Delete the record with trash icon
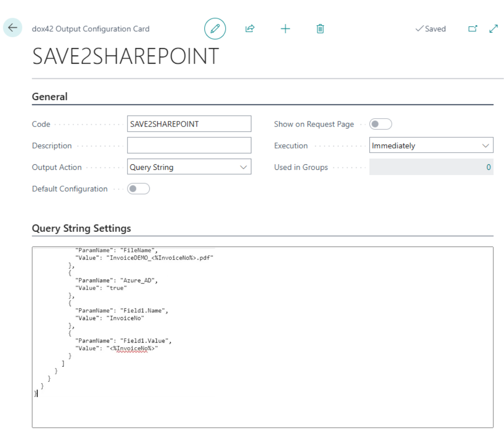Image resolution: width=504 pixels, height=430 pixels. coord(320,28)
